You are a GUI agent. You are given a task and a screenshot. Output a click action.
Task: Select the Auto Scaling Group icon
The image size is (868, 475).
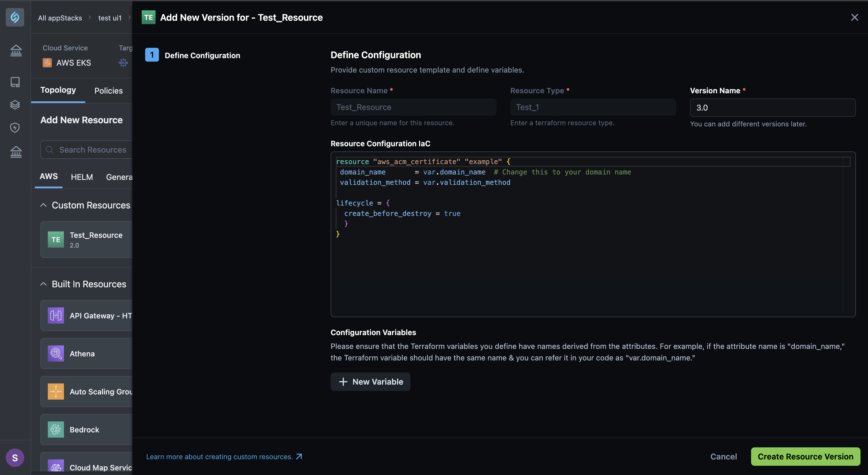click(56, 392)
